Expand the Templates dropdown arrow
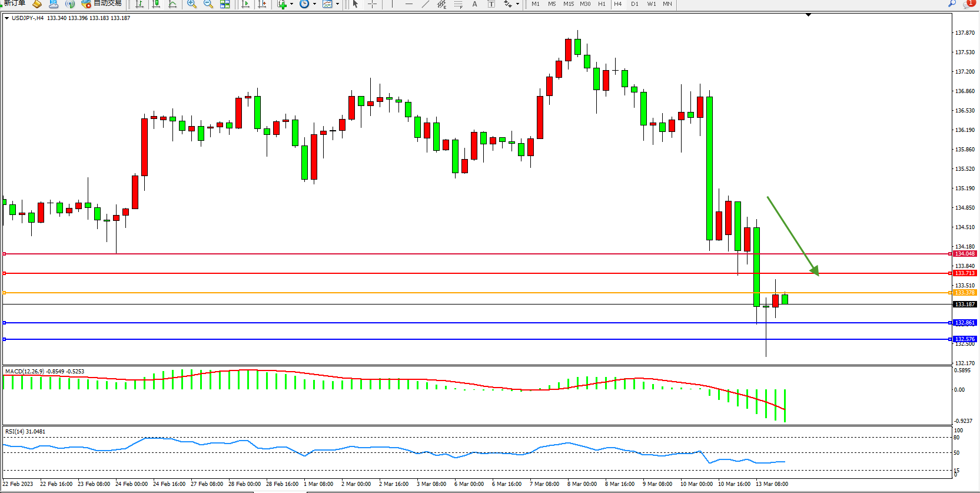980x493 pixels. point(337,4)
